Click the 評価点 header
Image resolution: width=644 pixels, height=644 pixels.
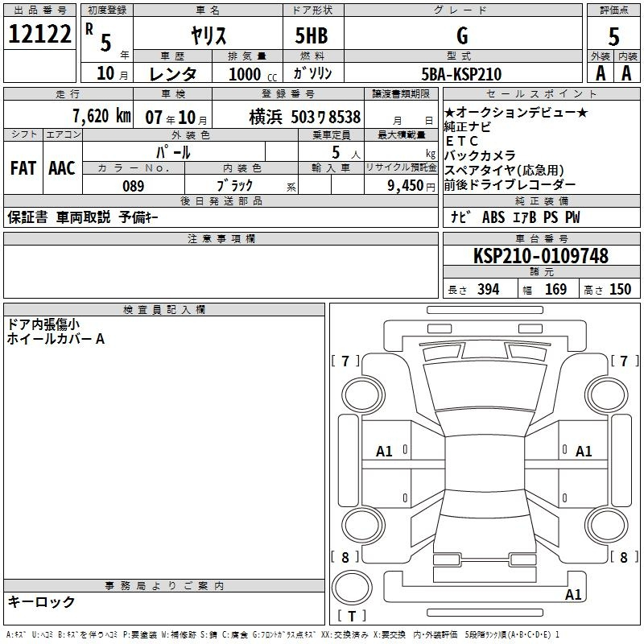(614, 10)
